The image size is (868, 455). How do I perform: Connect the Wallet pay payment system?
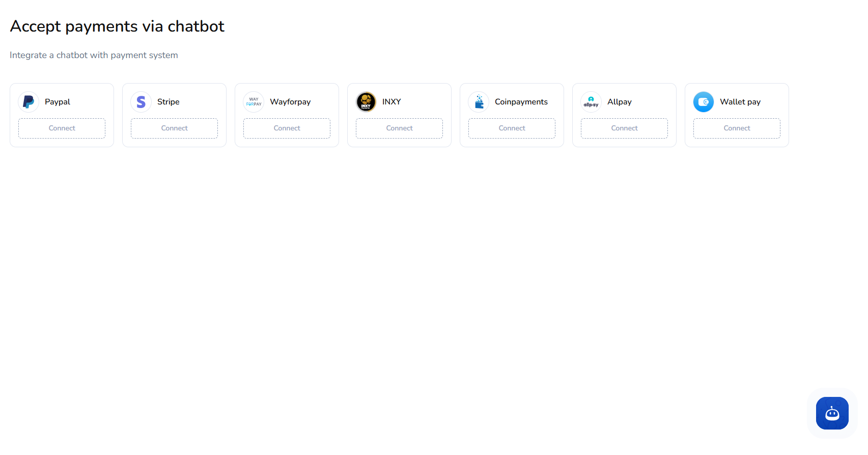coord(737,128)
